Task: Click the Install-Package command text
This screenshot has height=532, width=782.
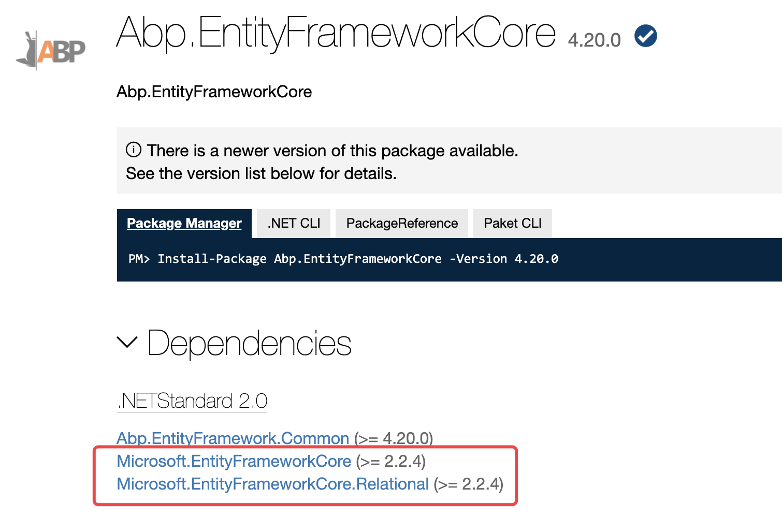Action: 343,259
